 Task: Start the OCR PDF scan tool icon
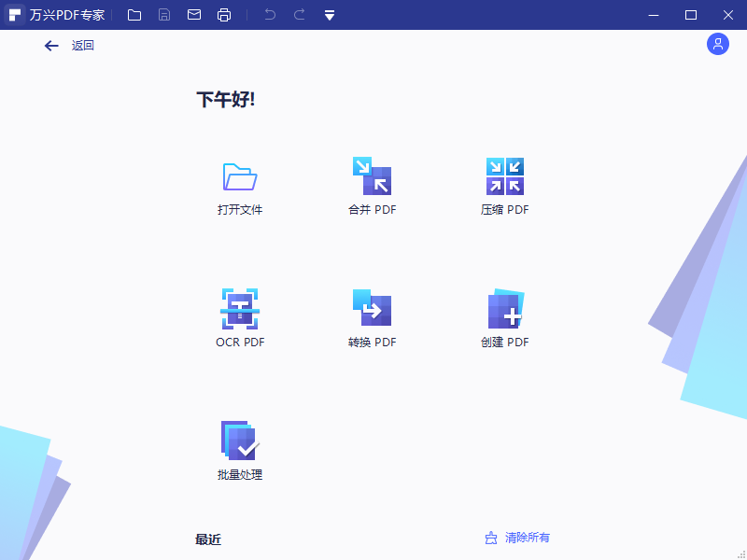coord(240,309)
